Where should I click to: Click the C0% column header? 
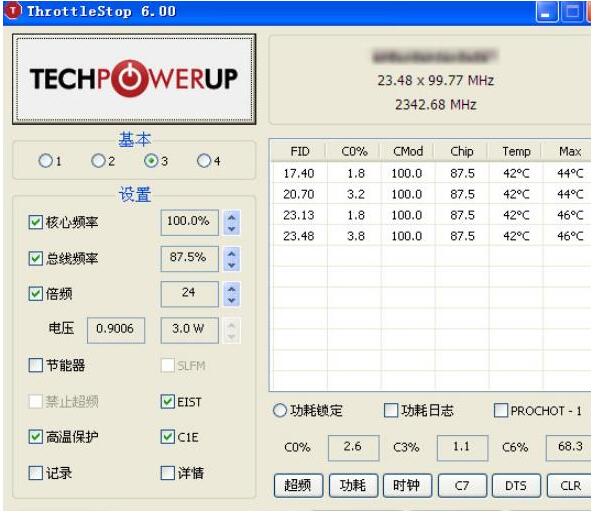click(354, 151)
